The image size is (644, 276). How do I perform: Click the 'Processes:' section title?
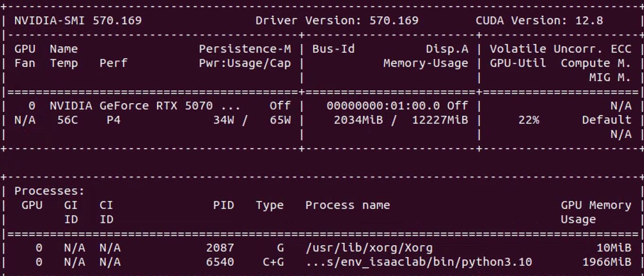(x=50, y=191)
